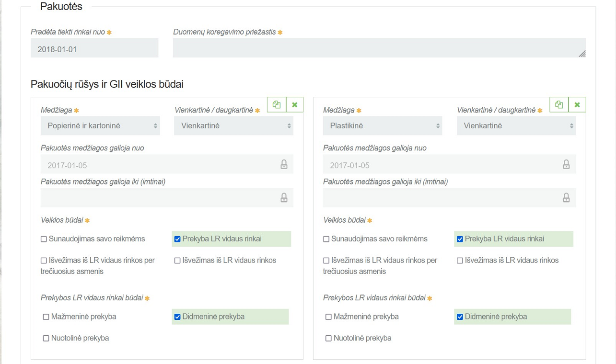The height and width of the screenshot is (364, 616).
Task: Grab resize handle of koregavimo priežastis textarea
Action: click(x=582, y=54)
